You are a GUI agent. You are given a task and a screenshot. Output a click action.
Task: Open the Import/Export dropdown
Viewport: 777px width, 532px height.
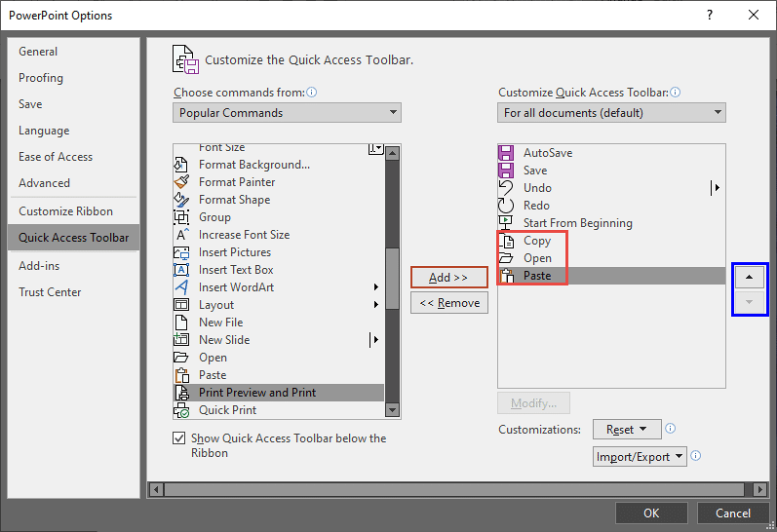(640, 457)
